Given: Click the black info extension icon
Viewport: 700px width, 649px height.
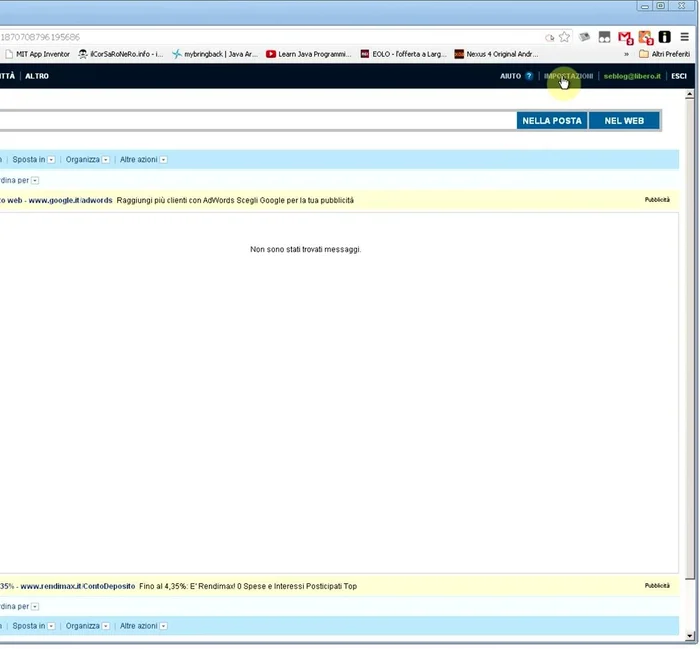Looking at the screenshot, I should (x=664, y=37).
